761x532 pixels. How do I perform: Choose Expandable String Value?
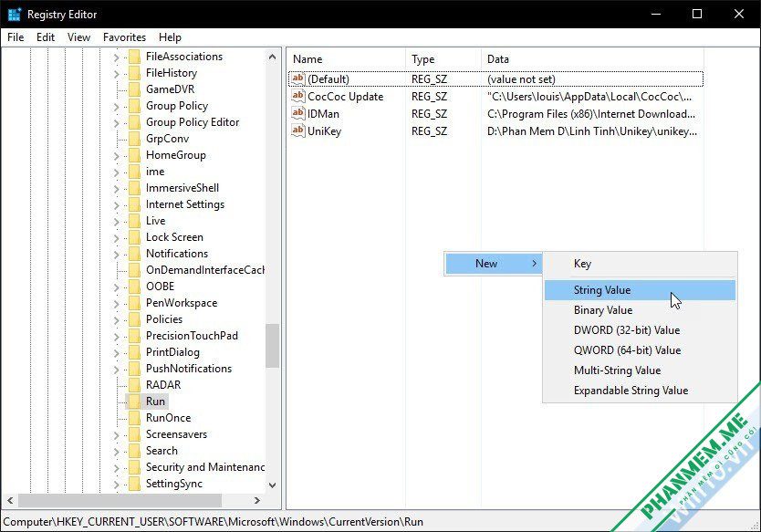(x=640, y=391)
